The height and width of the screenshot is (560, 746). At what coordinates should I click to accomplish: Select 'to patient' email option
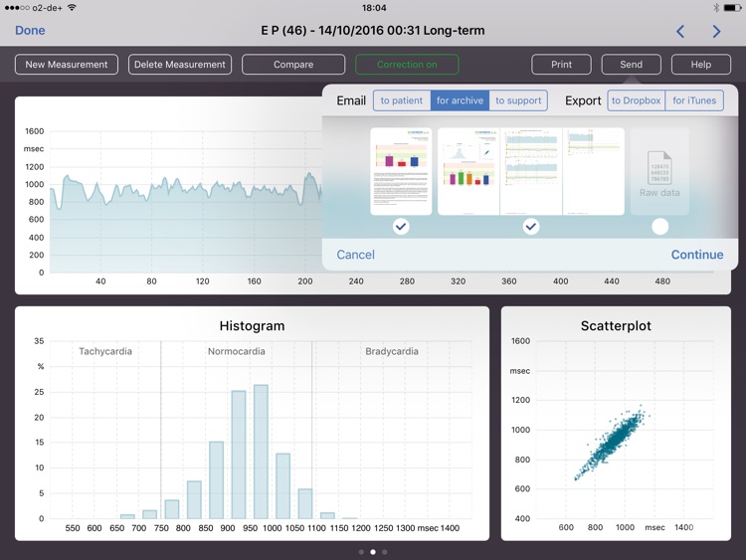tap(402, 100)
